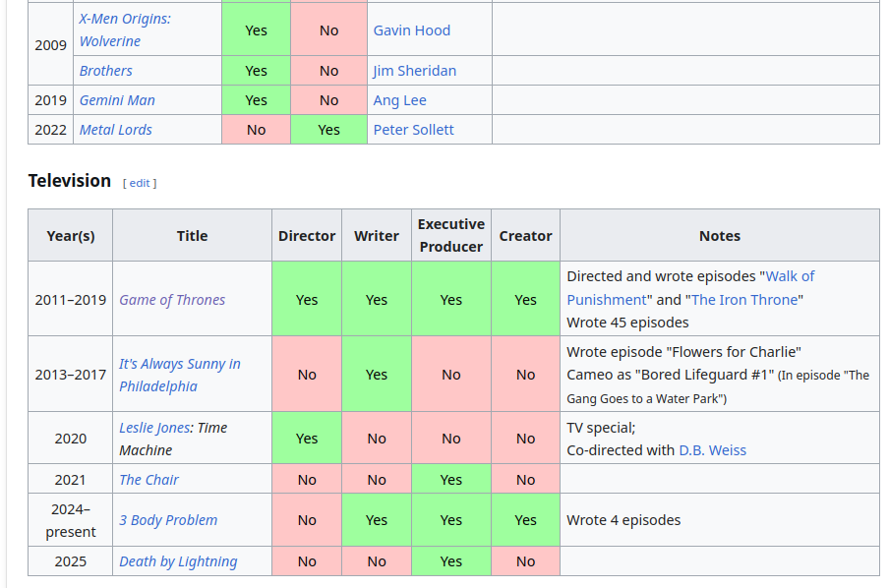The width and height of the screenshot is (889, 588).
Task: Select the Writer column header
Action: coord(377,235)
